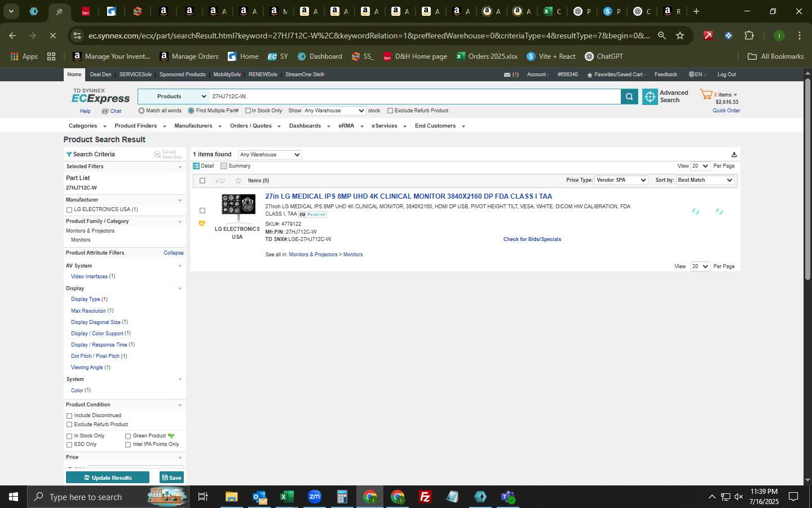Switch to Summary view icon
The image size is (812, 508).
pyautogui.click(x=224, y=166)
